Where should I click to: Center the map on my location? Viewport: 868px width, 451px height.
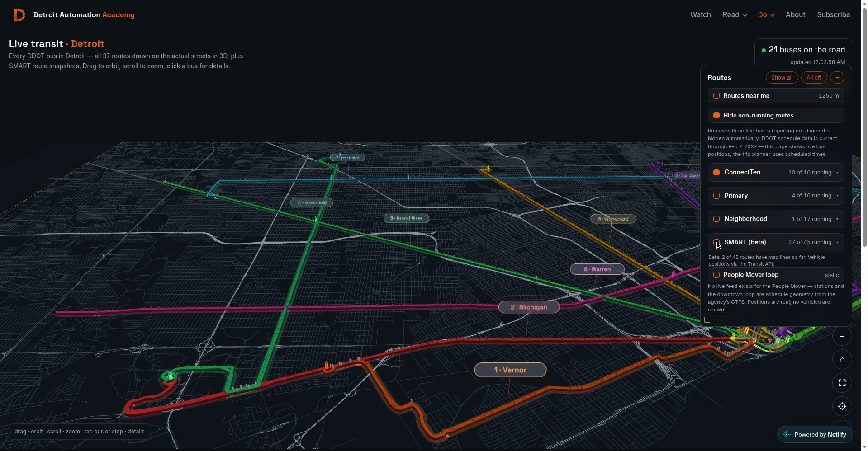coord(842,406)
